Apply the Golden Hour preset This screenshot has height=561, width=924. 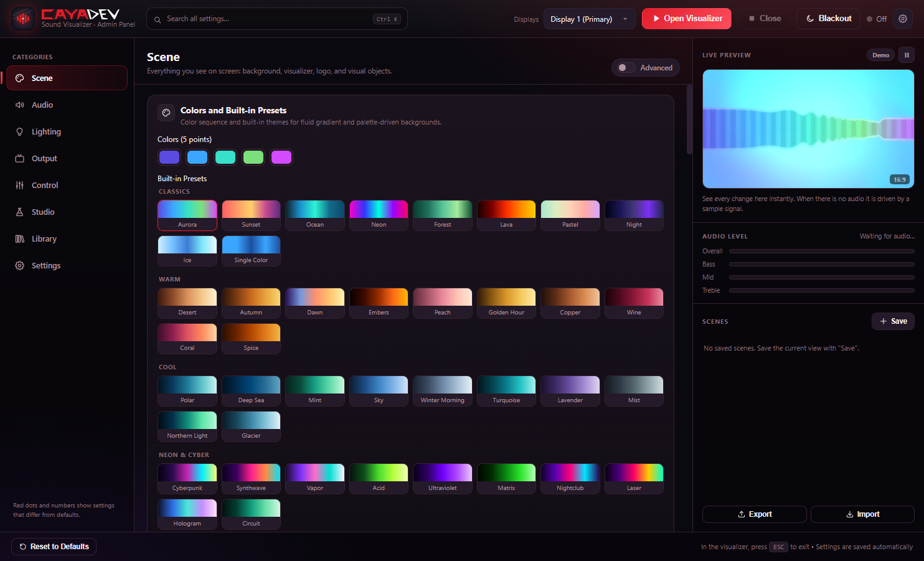click(506, 303)
